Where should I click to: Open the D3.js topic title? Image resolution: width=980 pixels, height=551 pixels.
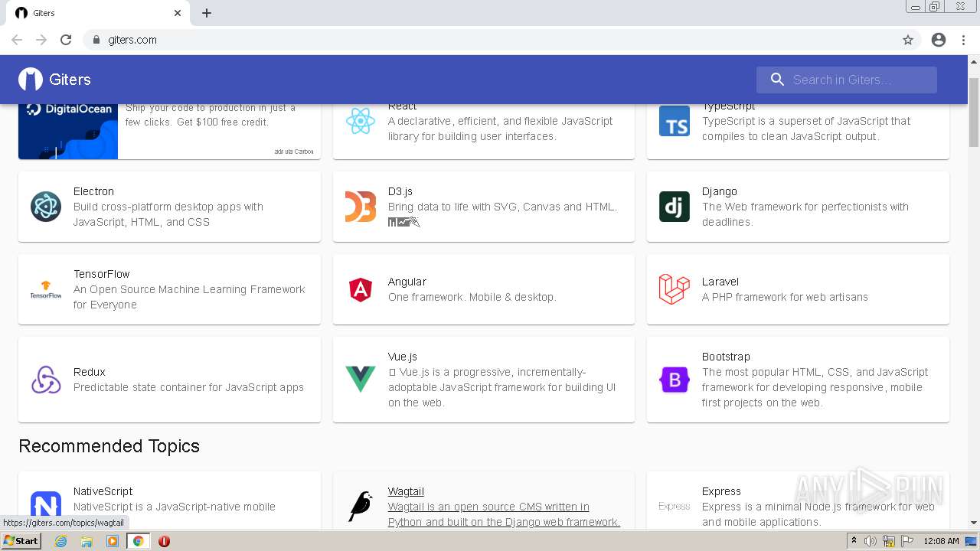[x=400, y=191]
